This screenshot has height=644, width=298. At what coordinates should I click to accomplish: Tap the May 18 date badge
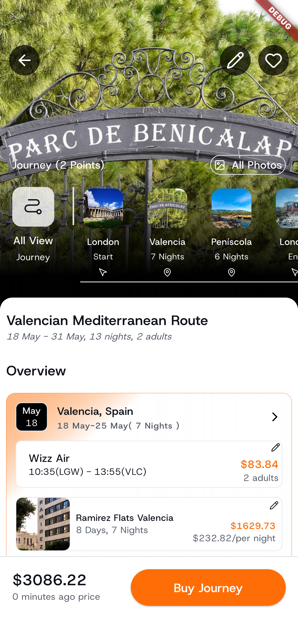coord(31,416)
